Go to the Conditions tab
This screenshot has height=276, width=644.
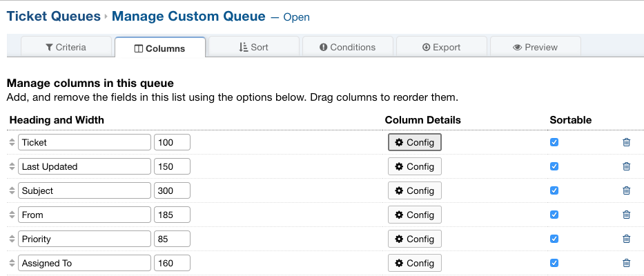(348, 47)
